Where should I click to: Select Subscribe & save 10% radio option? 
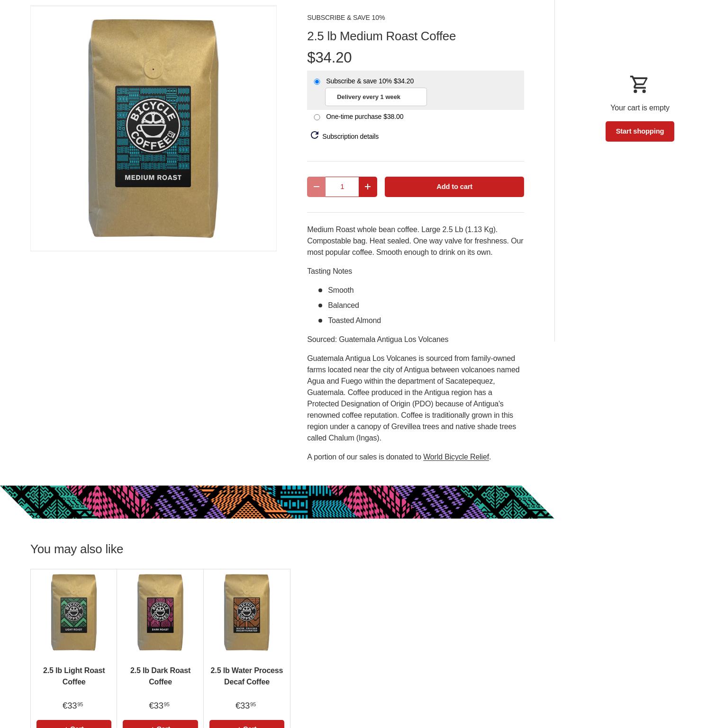click(317, 81)
